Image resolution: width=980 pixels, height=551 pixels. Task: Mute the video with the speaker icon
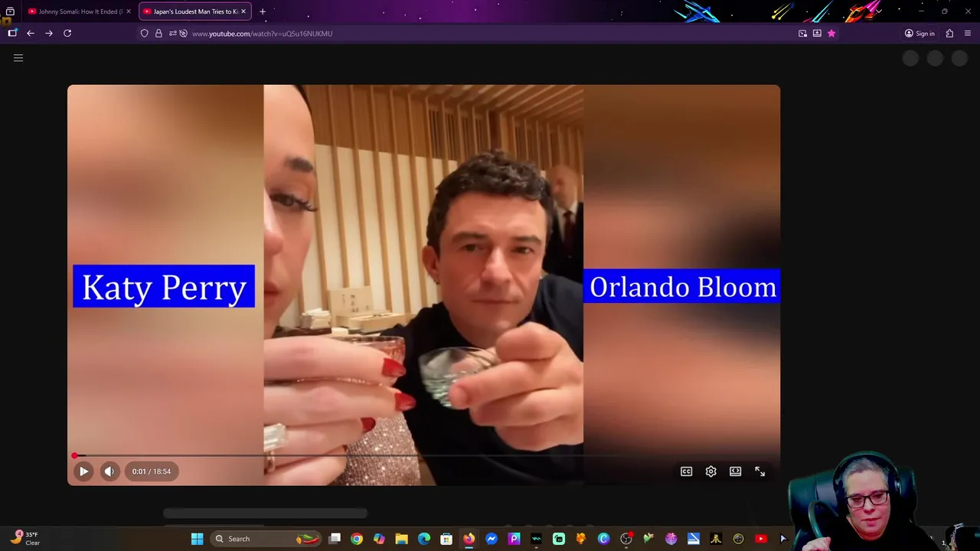pyautogui.click(x=109, y=471)
